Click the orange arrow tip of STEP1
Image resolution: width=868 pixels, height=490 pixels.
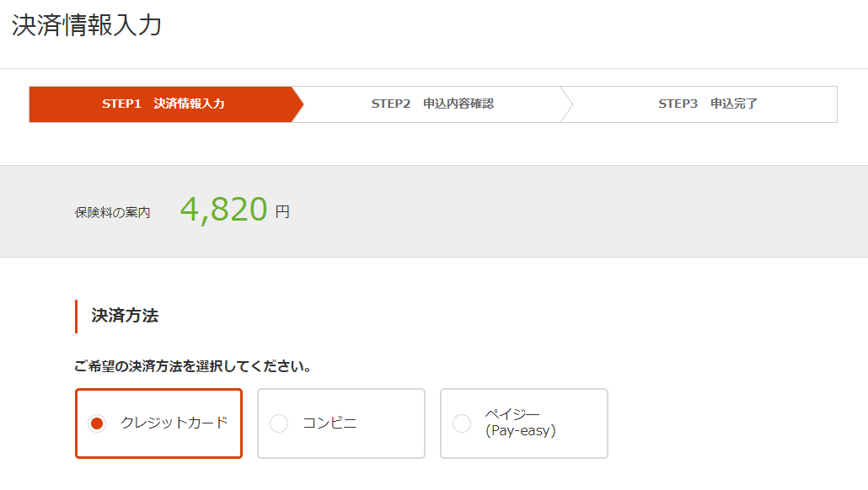click(297, 104)
